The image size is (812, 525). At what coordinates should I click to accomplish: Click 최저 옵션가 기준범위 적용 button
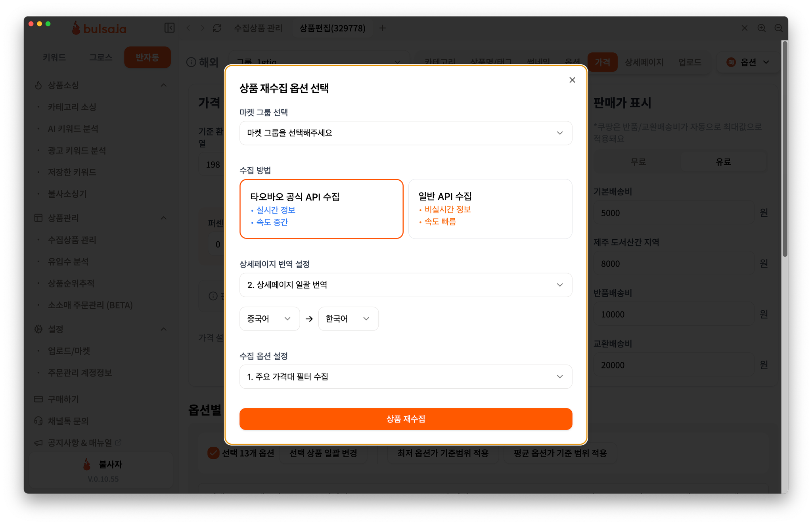(443, 453)
